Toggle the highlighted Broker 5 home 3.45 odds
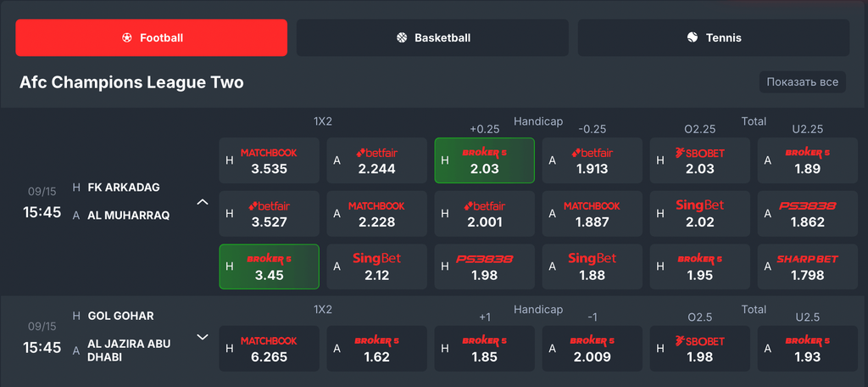868x387 pixels. point(269,266)
